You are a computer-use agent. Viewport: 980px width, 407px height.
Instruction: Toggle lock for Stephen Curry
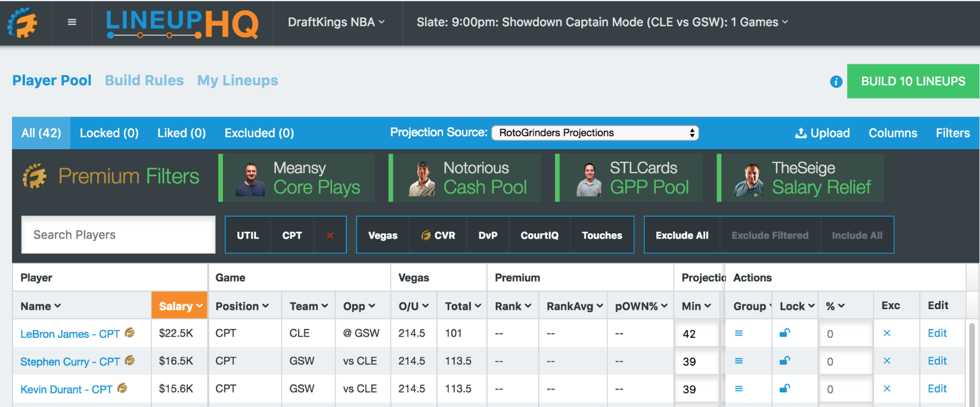[785, 360]
